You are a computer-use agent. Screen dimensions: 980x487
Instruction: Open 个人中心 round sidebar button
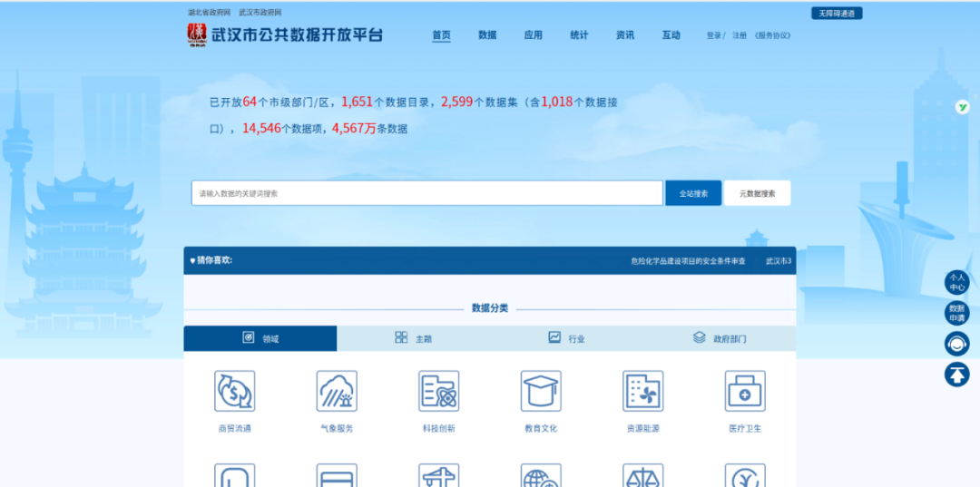click(956, 282)
